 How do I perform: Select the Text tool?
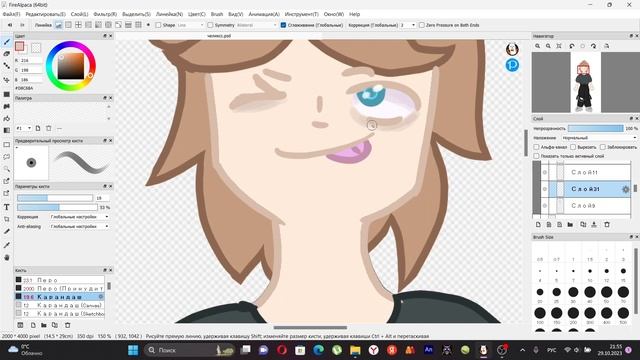(x=7, y=207)
